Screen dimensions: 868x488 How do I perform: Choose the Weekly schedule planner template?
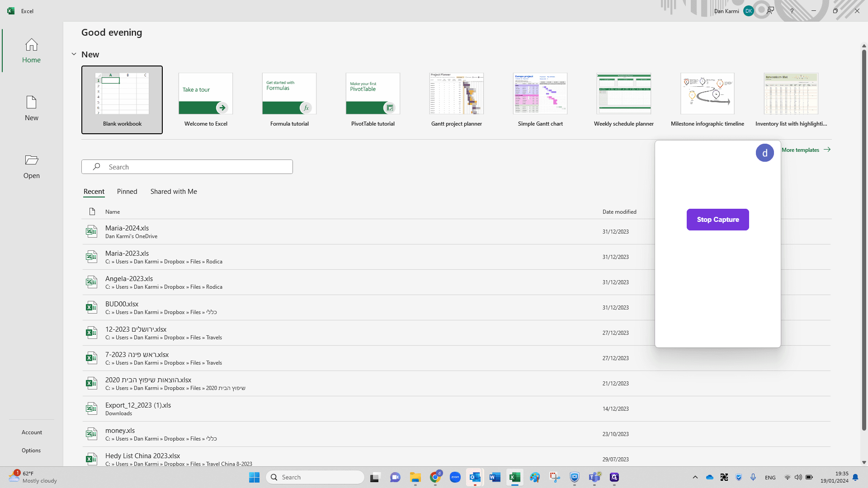(624, 100)
